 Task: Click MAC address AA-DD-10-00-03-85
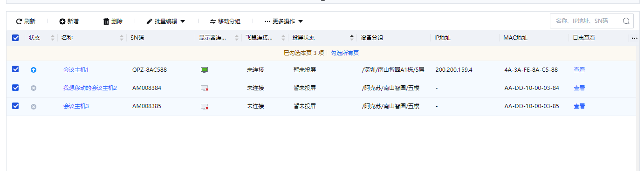[531, 106]
